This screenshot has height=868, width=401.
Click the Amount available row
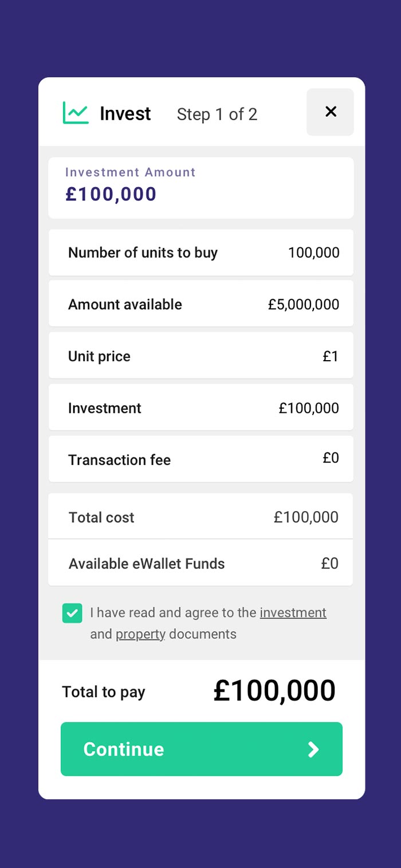coord(200,304)
